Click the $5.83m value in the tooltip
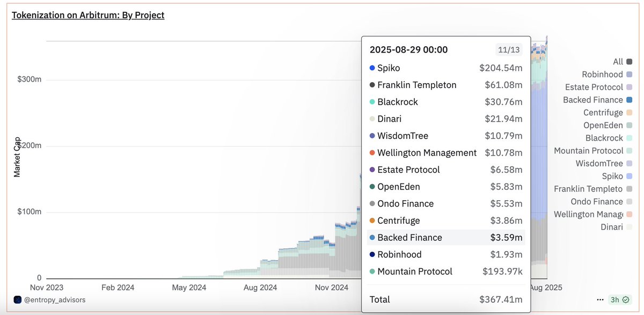The image size is (644, 315). coord(506,187)
